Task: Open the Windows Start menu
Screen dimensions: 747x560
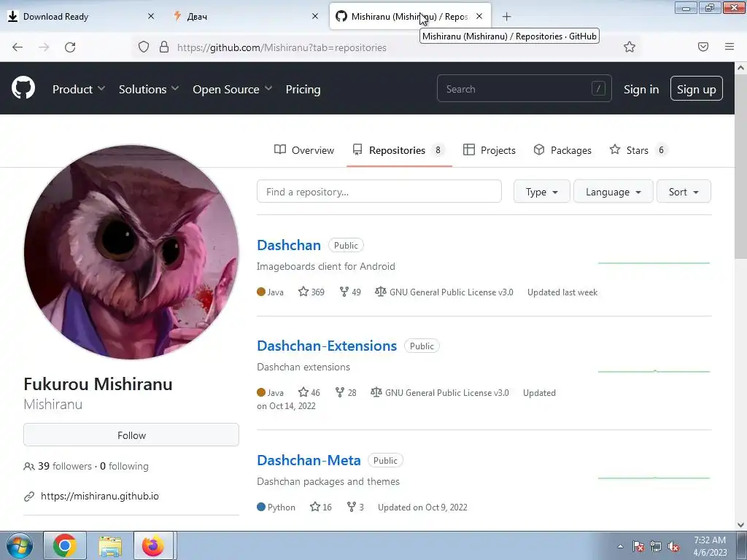Action: coord(20,545)
